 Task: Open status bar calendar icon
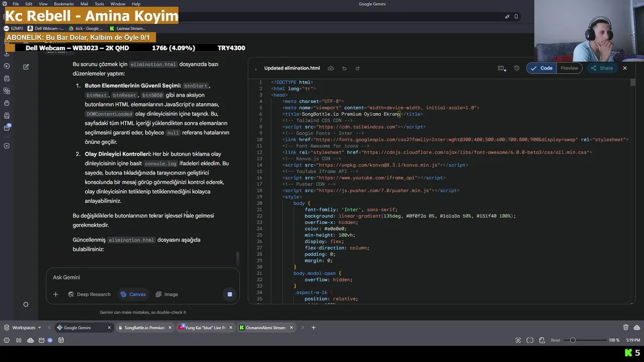coord(61,340)
